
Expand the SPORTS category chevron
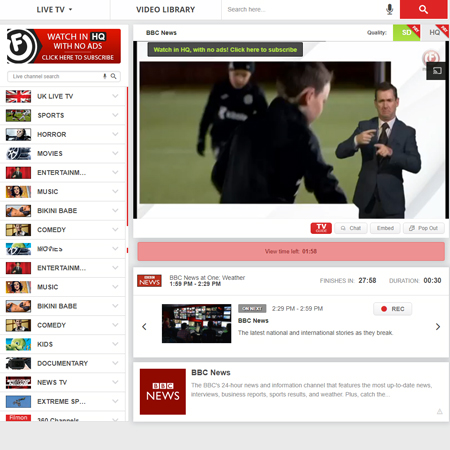point(115,115)
